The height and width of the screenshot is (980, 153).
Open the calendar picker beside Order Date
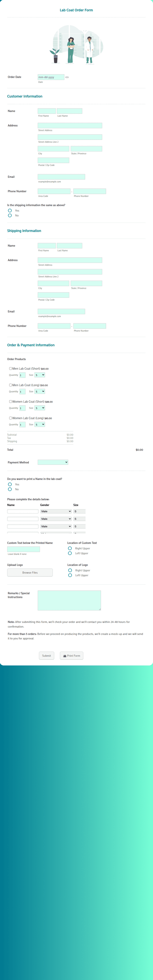(x=67, y=77)
